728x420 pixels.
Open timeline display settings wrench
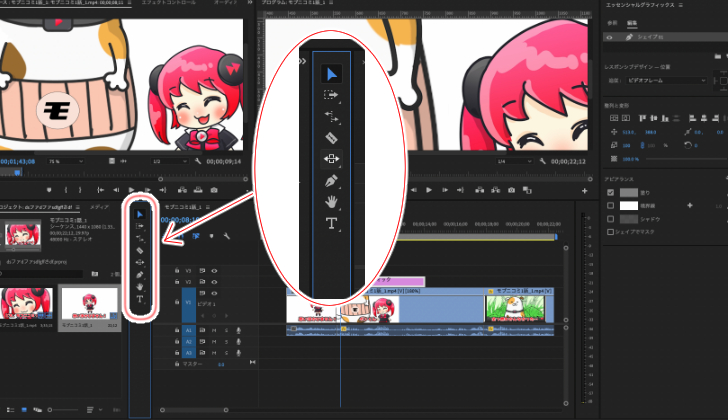227,236
